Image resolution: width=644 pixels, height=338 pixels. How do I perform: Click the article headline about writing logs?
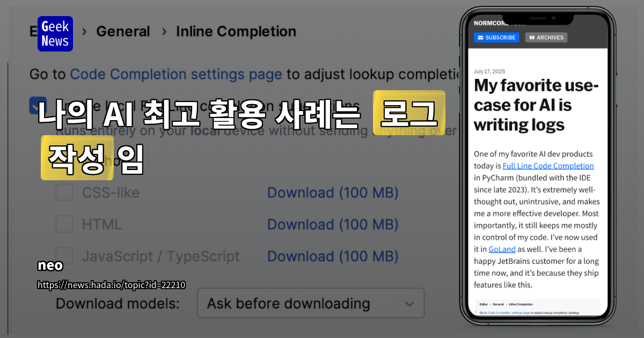pos(536,105)
